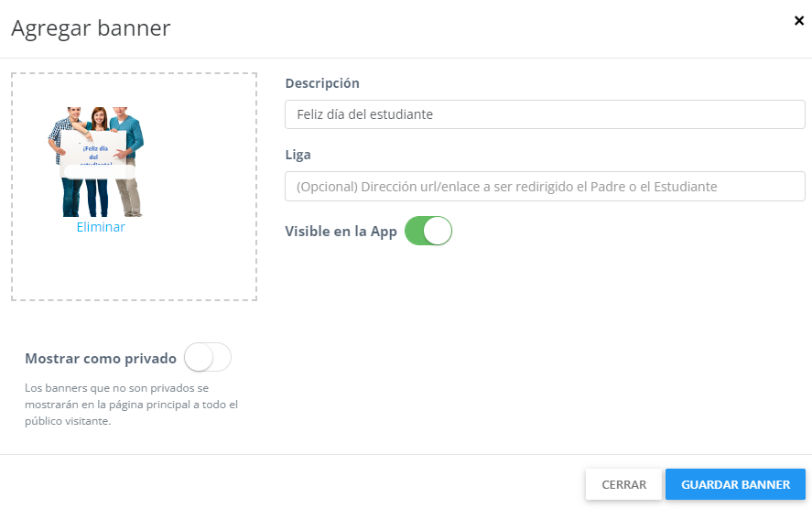Click the Agregar banner dialog title

pos(91,28)
